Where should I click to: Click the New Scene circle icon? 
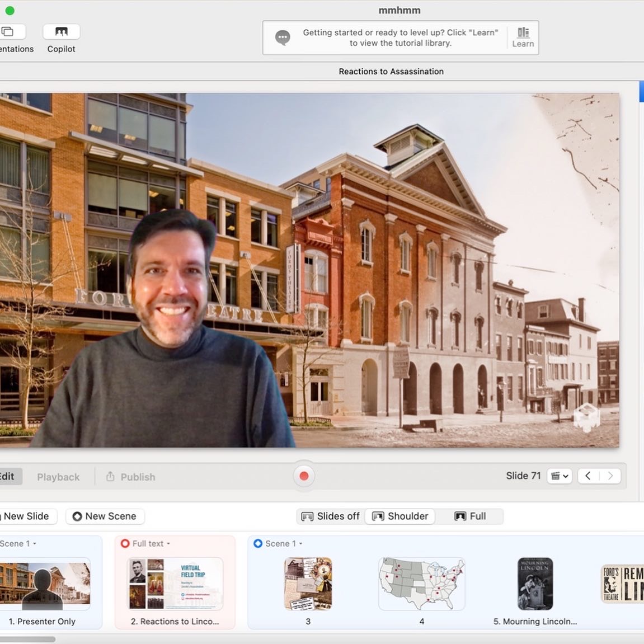(x=77, y=516)
